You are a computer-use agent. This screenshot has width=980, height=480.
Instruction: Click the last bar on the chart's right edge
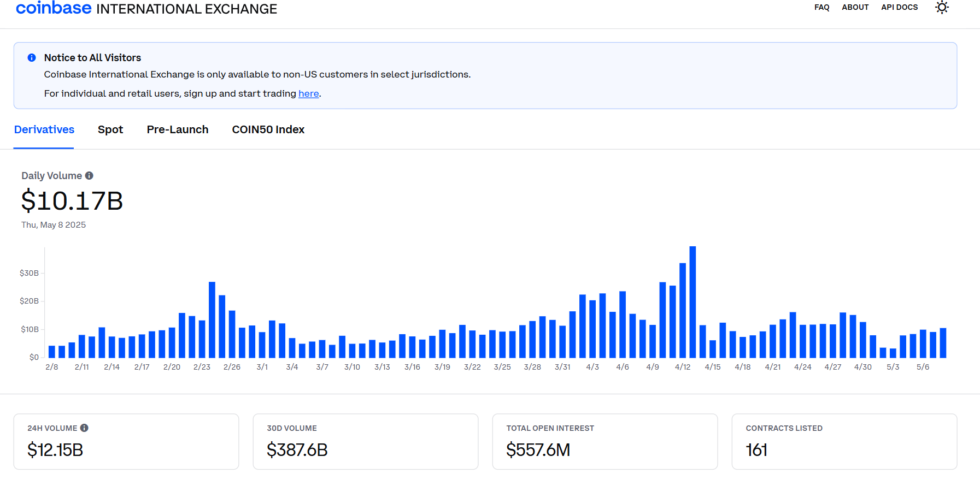pyautogui.click(x=943, y=343)
